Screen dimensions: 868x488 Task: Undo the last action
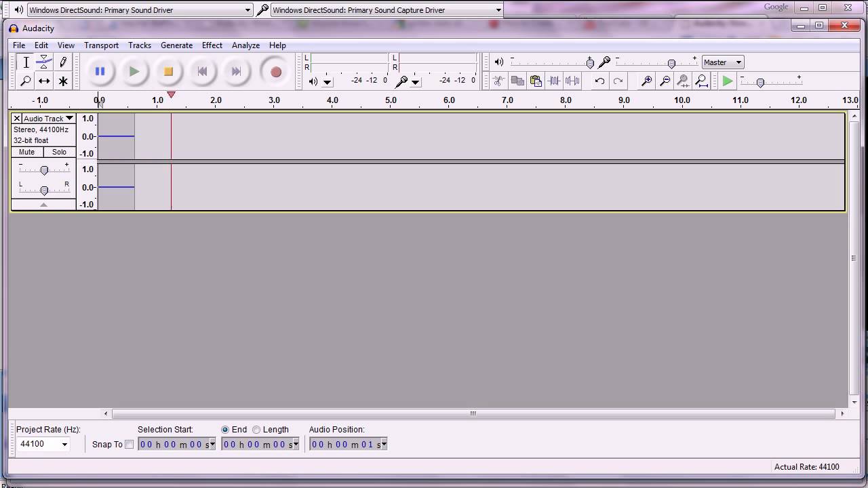[599, 81]
